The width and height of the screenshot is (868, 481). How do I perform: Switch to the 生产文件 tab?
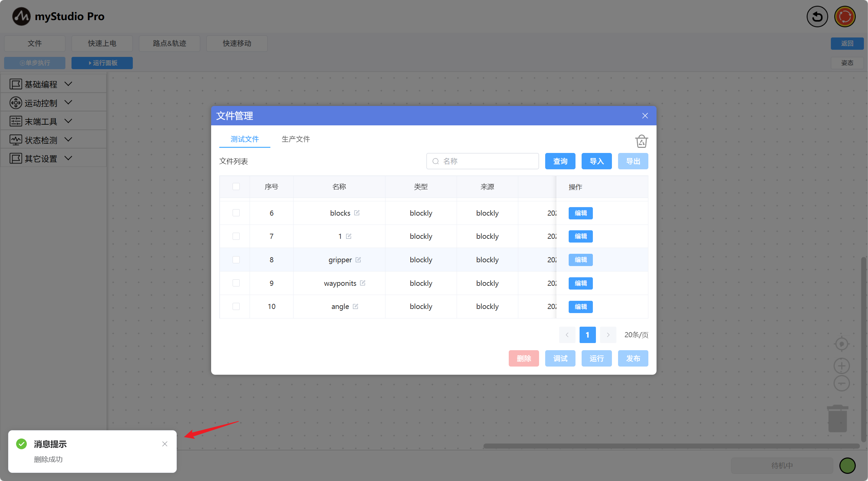click(296, 139)
